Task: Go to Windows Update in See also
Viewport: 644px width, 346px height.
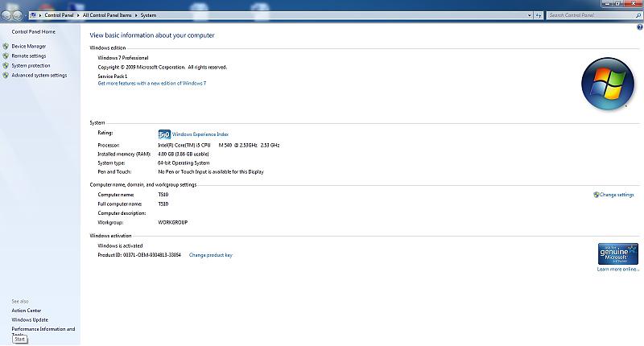Action: coord(30,319)
